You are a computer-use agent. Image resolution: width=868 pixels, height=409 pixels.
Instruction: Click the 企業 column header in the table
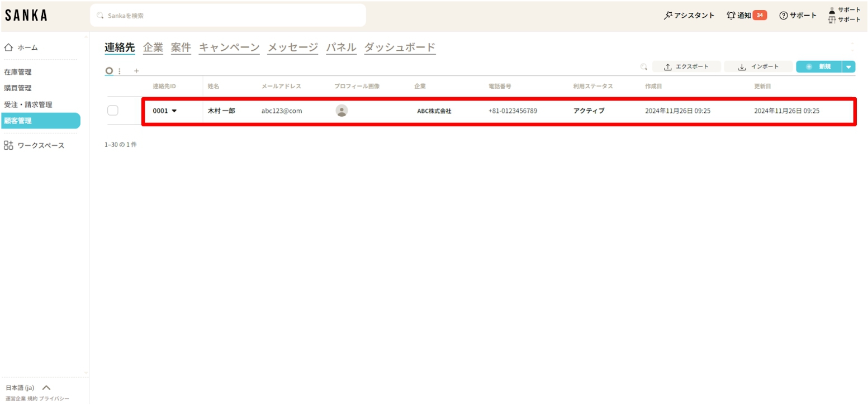420,87
